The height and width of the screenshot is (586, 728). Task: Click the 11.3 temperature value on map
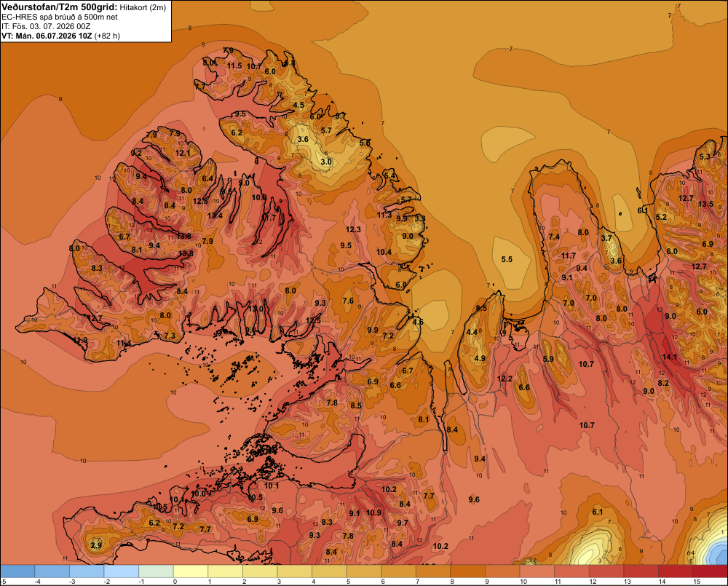(x=384, y=215)
